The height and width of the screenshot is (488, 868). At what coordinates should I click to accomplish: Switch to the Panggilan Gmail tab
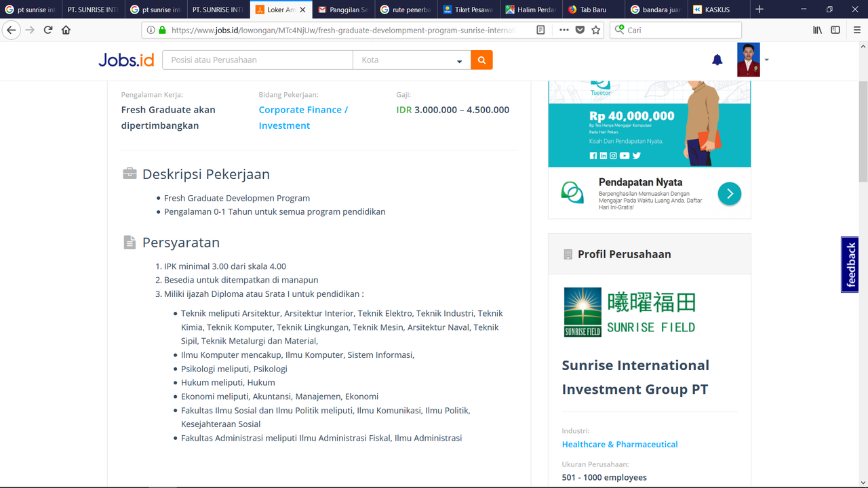pyautogui.click(x=343, y=9)
